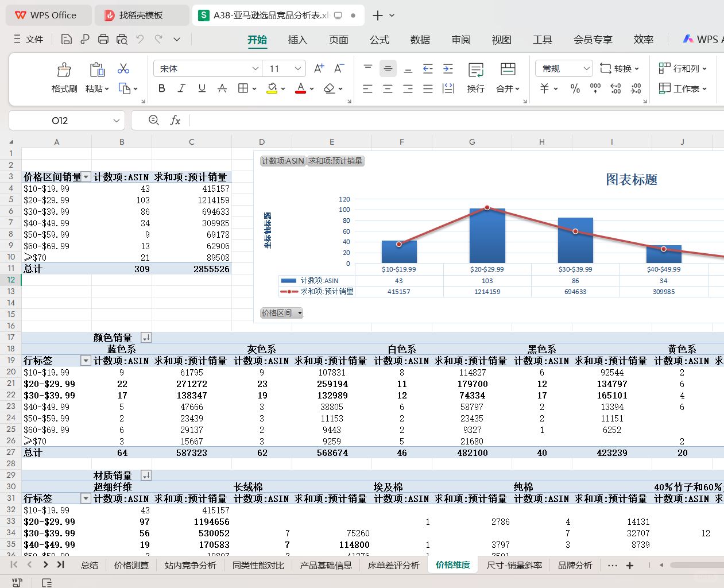Open the number format dropdown (常规)
Viewport: 724px width, 588px height.
tap(587, 69)
